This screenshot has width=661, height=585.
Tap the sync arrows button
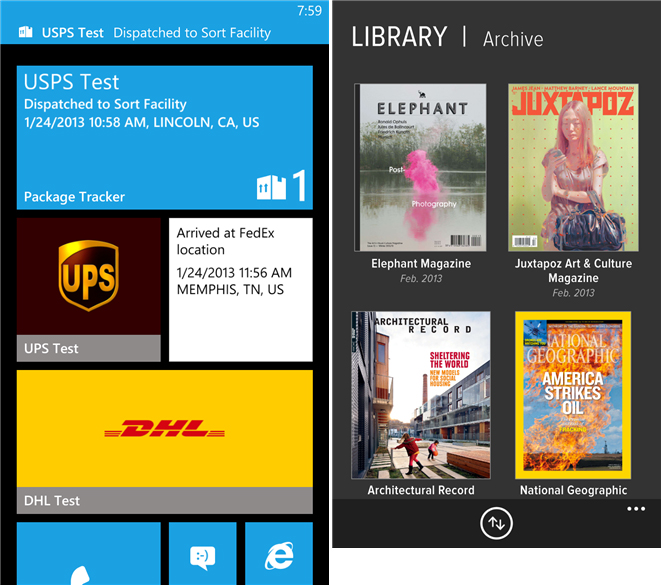coord(496,523)
